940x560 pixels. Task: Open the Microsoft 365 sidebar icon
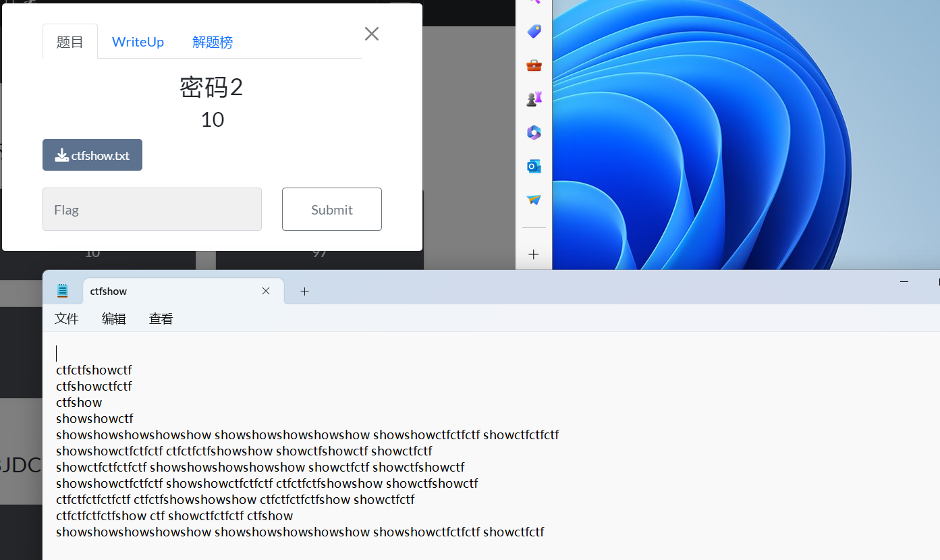click(534, 132)
